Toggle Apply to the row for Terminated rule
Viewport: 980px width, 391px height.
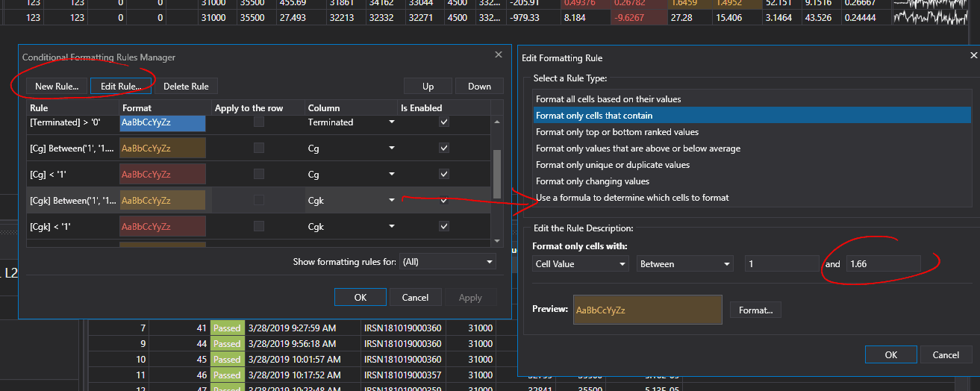(258, 122)
